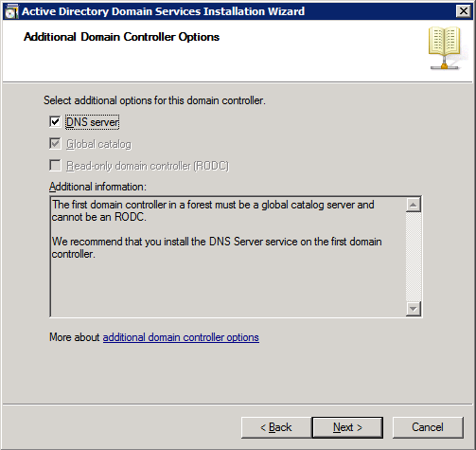This screenshot has width=476, height=450.
Task: Click the wizard title bar text
Action: click(163, 11)
